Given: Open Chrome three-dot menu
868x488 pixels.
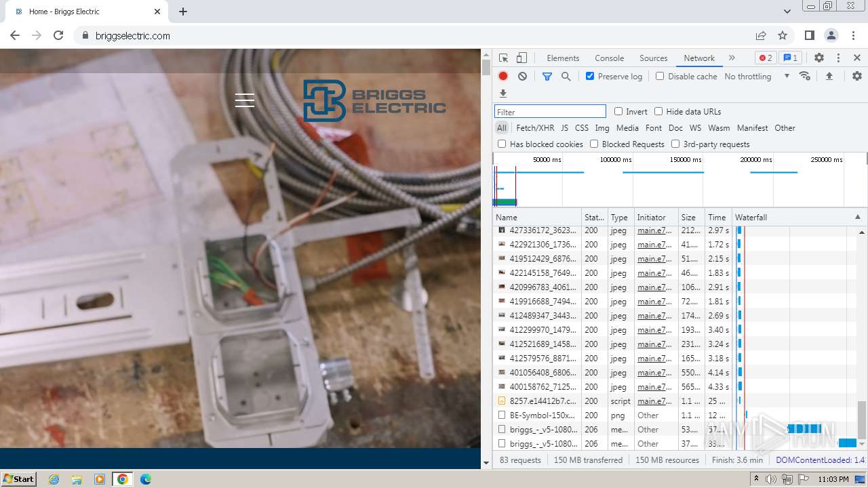Looking at the screenshot, I should 852,35.
